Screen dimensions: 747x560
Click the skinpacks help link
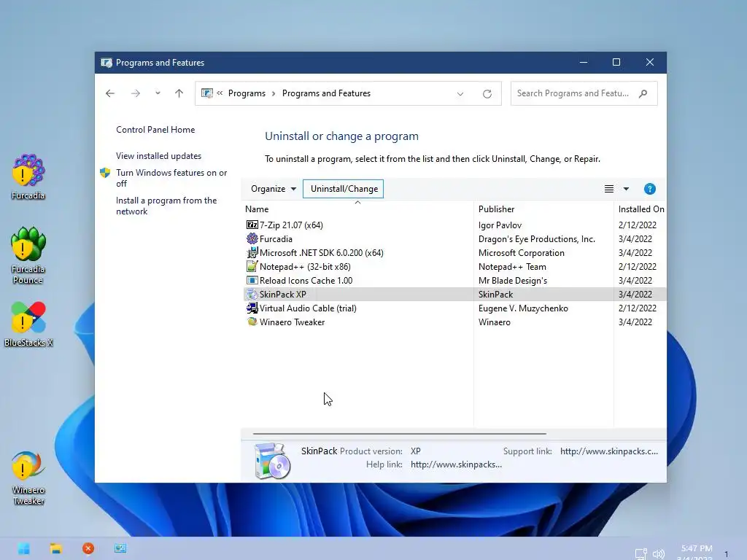pos(456,464)
